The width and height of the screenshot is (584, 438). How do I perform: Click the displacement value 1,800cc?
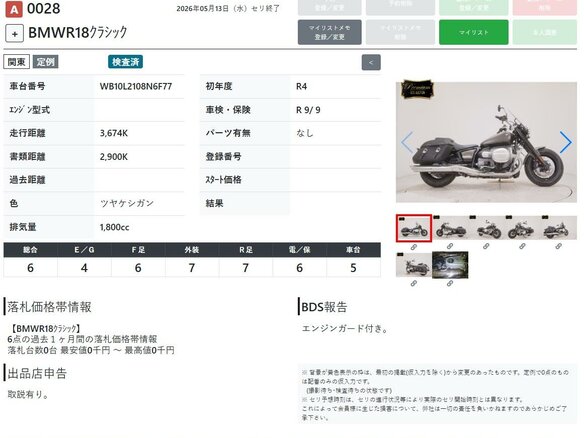click(x=114, y=227)
